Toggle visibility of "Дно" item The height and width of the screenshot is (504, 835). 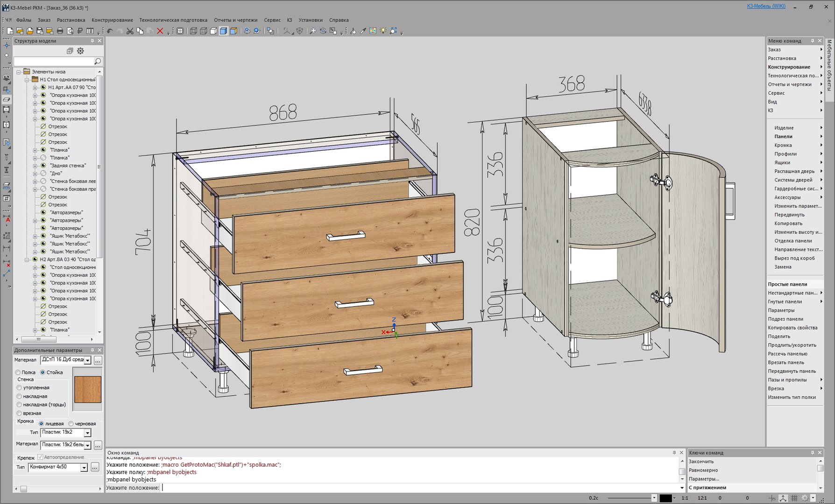(x=43, y=173)
